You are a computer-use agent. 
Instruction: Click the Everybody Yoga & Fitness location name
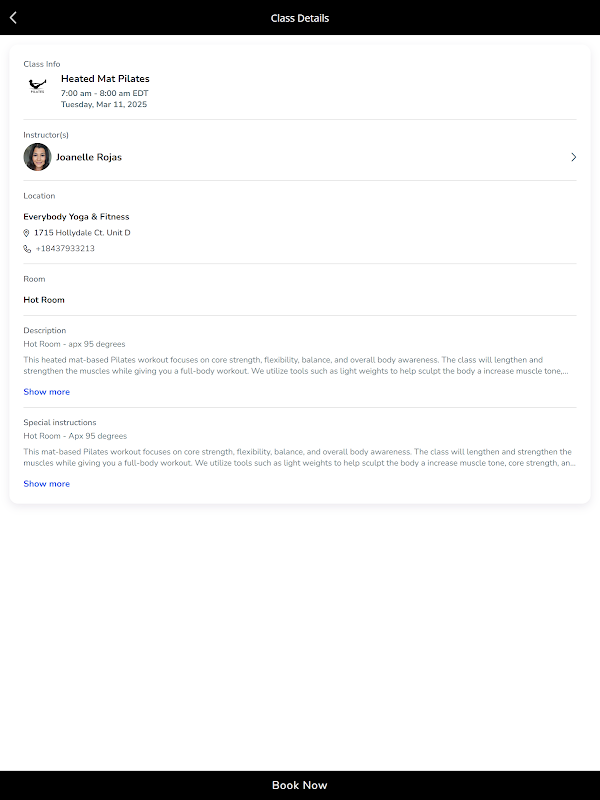point(76,217)
